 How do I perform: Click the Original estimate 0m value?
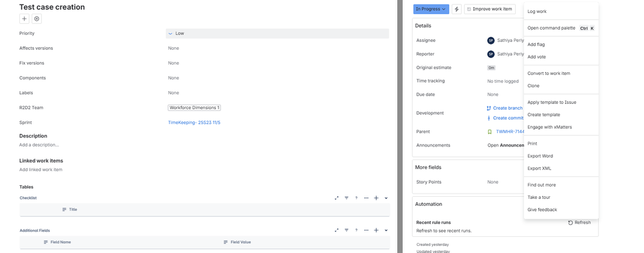[x=491, y=68]
